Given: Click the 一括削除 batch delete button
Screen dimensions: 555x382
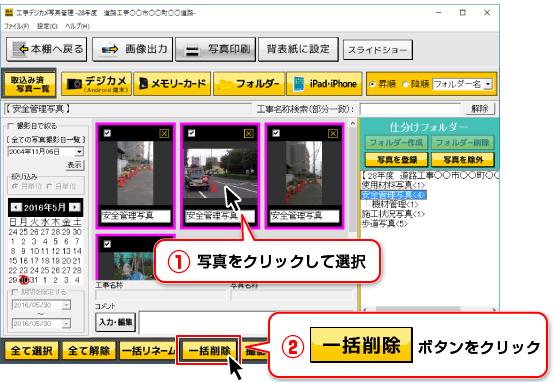Looking at the screenshot, I should point(209,351).
